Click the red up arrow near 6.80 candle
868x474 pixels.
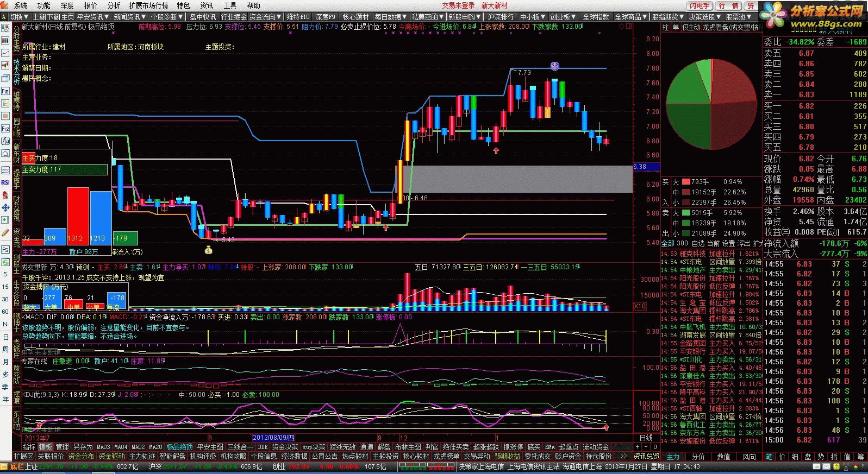click(x=496, y=150)
